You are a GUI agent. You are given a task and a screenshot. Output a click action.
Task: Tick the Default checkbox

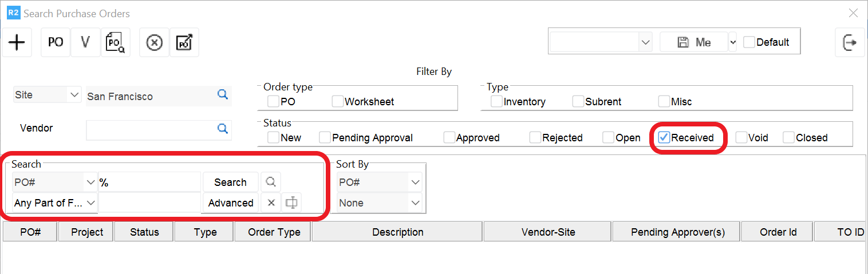[749, 42]
